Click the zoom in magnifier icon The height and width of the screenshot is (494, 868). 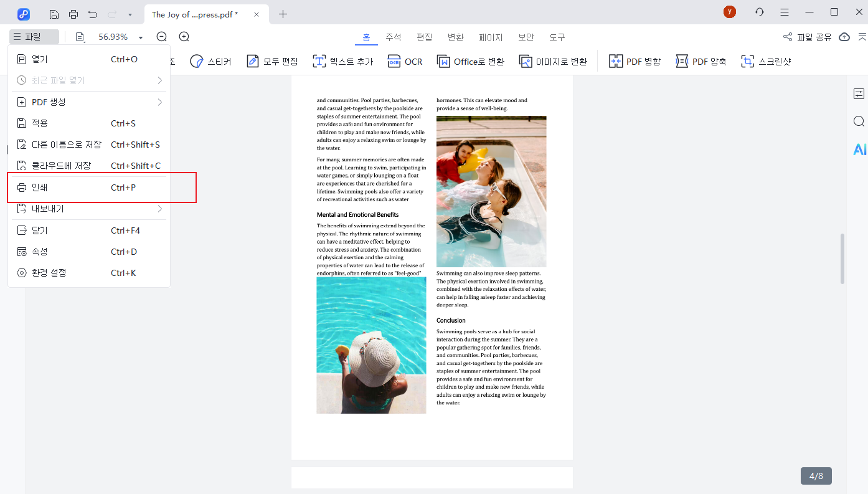click(x=184, y=37)
